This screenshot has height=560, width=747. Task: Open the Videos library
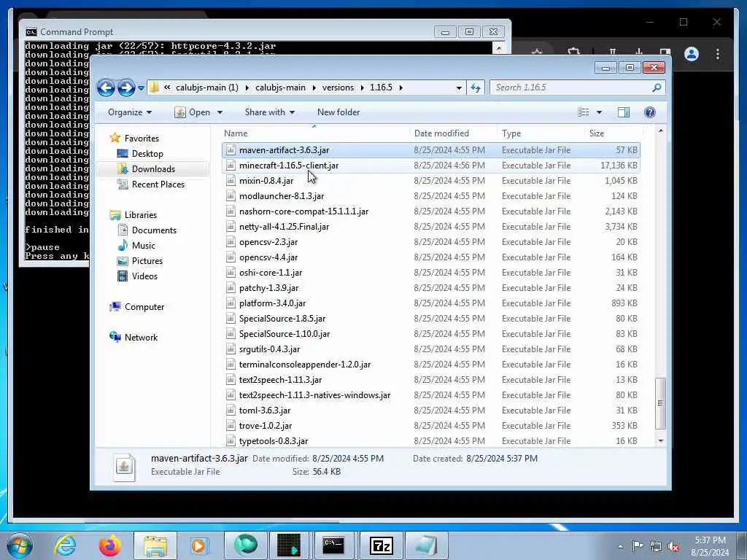coord(144,276)
